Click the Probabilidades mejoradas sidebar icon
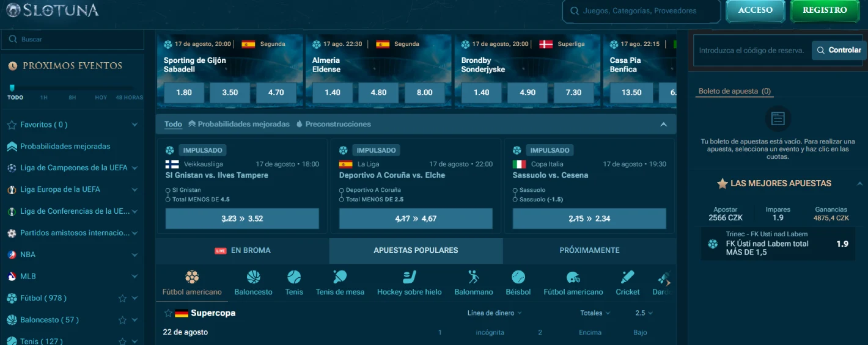The height and width of the screenshot is (345, 868). coord(12,147)
